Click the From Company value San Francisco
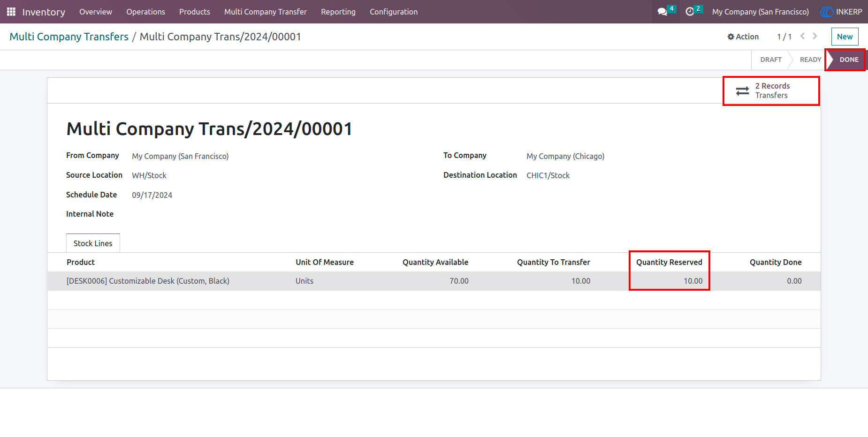 click(x=180, y=156)
